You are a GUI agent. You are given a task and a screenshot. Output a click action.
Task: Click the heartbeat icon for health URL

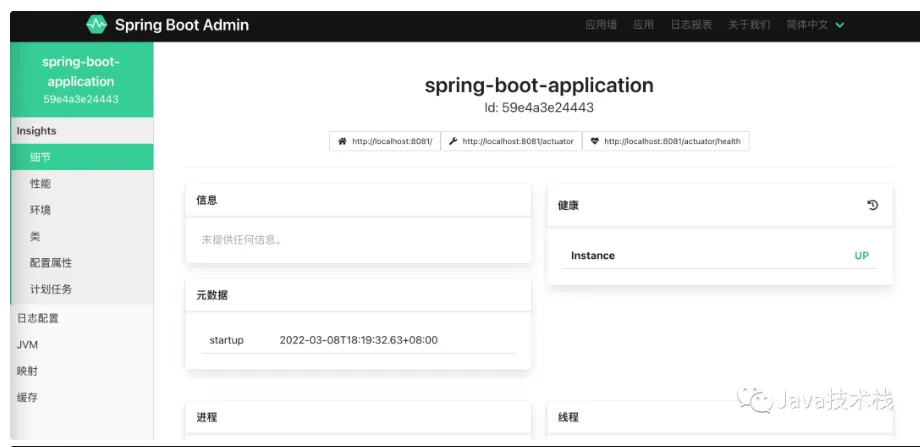pos(594,141)
